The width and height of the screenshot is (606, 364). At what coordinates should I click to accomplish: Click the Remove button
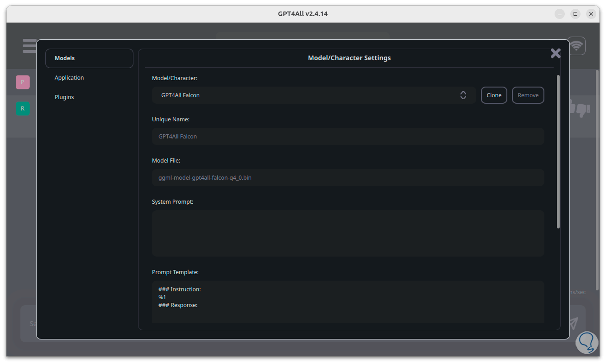[x=528, y=95]
